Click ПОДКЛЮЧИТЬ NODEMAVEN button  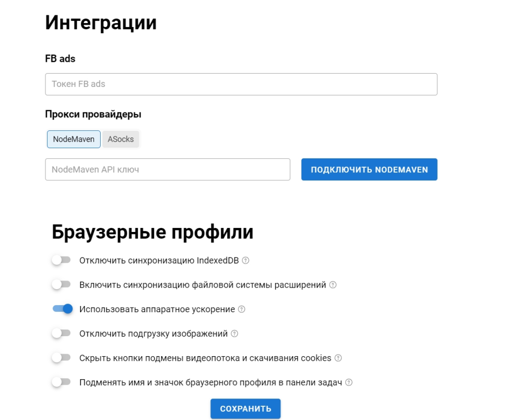click(369, 170)
